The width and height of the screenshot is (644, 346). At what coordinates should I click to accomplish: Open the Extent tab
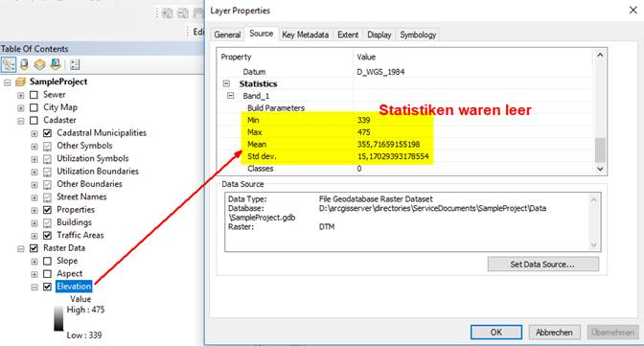[348, 35]
